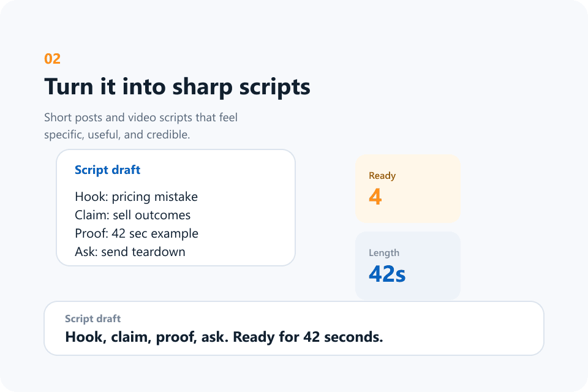The width and height of the screenshot is (588, 392).
Task: Click the orange 02 step number
Action: point(52,59)
